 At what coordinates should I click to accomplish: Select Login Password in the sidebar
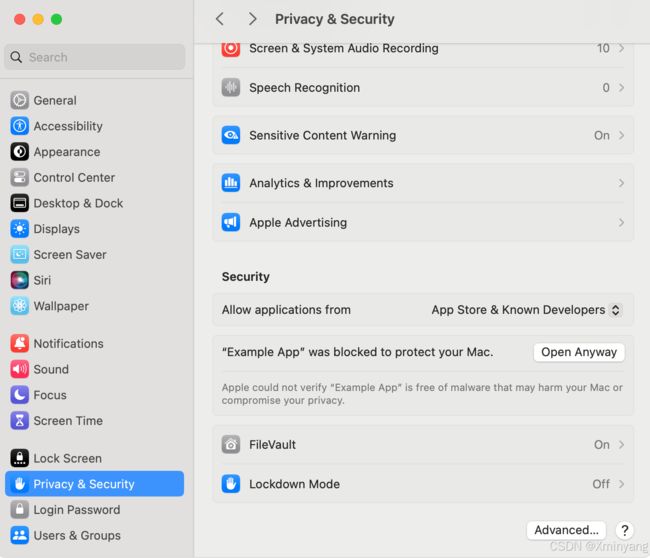[95, 509]
